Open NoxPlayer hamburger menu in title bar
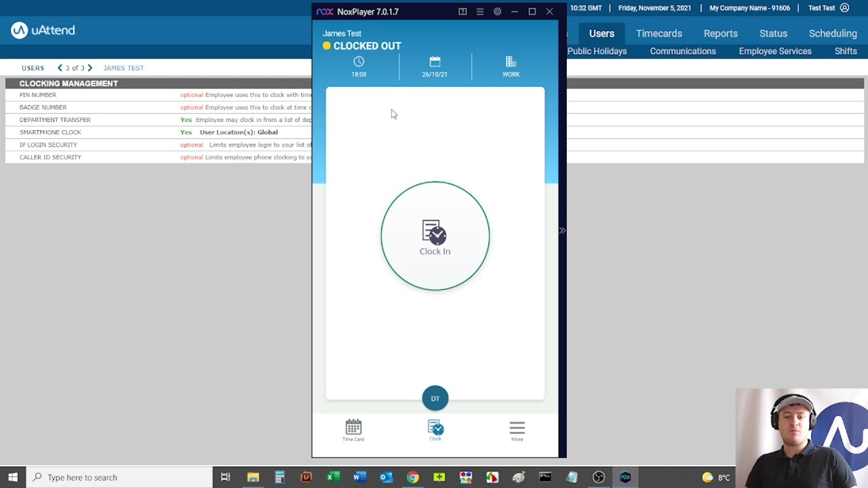This screenshot has width=868, height=488. (480, 12)
